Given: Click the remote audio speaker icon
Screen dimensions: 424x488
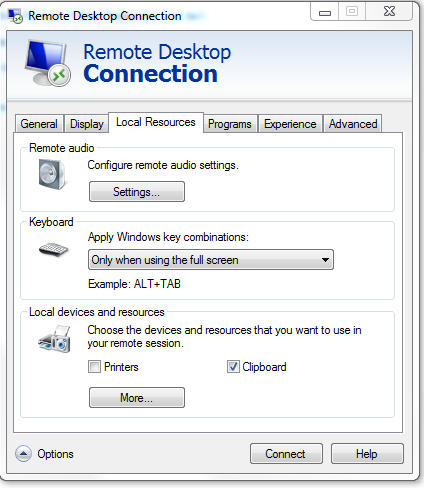Looking at the screenshot, I should tap(52, 174).
